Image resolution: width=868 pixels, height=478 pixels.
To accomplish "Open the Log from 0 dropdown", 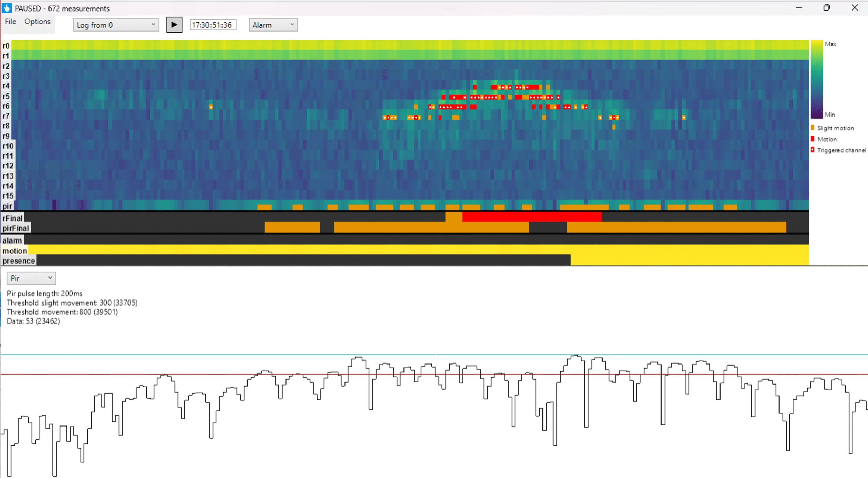I will [116, 25].
